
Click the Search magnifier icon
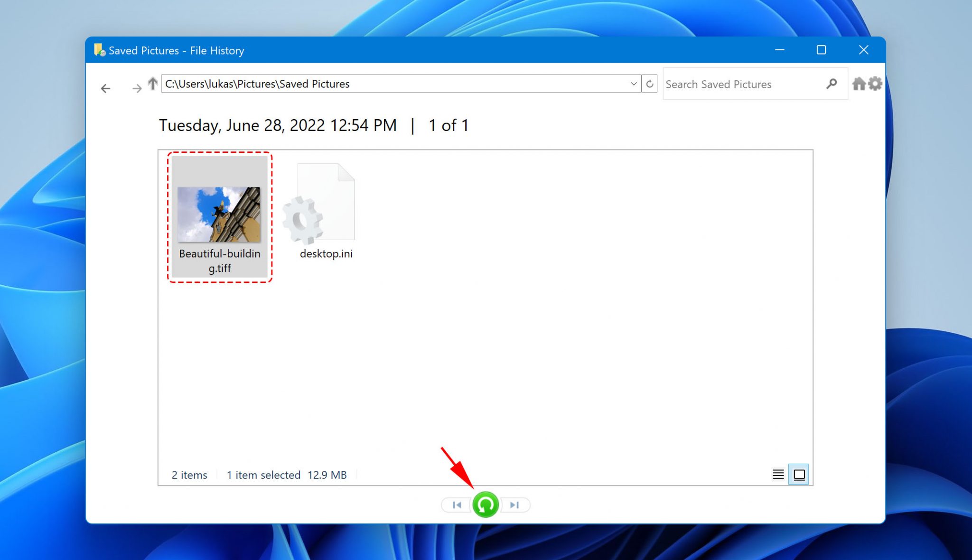click(x=832, y=84)
